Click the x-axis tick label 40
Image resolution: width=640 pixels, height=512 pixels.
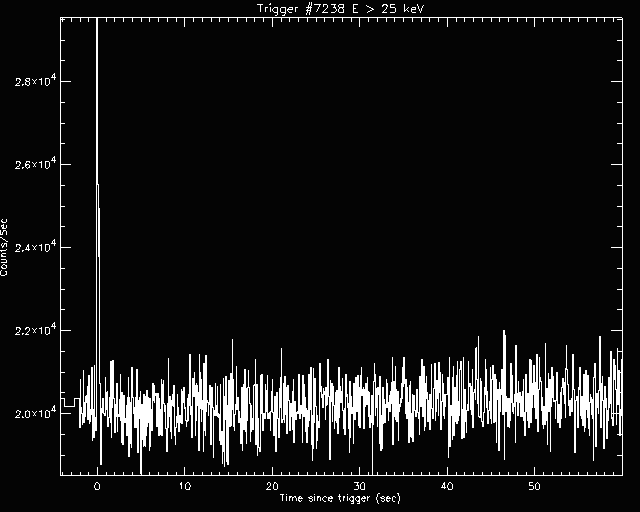point(447,486)
